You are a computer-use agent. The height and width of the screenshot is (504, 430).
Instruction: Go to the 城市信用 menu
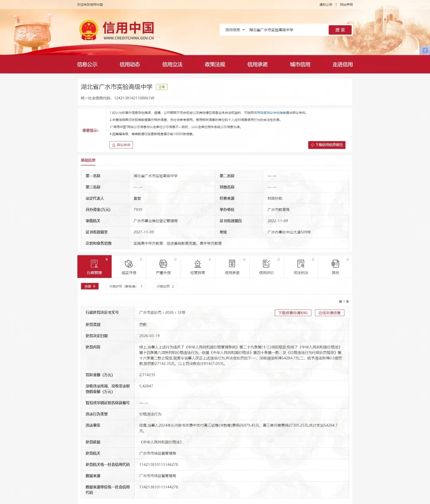[300, 64]
